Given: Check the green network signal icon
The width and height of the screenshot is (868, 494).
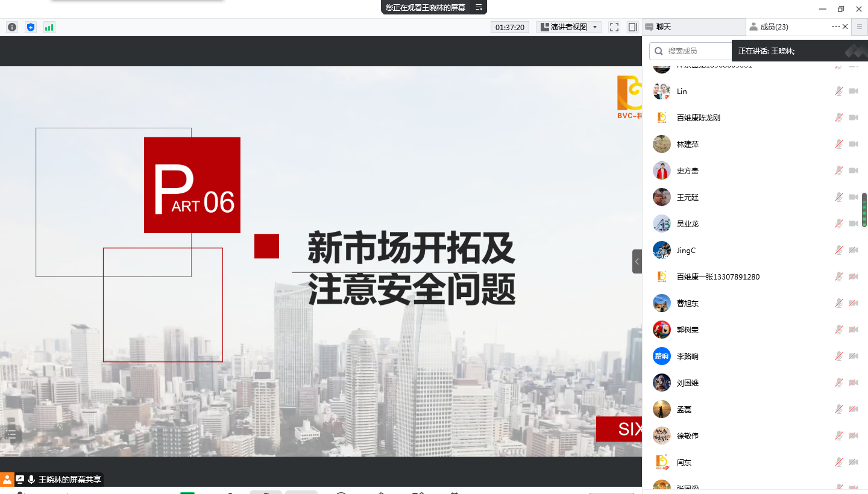Looking at the screenshot, I should click(x=49, y=27).
